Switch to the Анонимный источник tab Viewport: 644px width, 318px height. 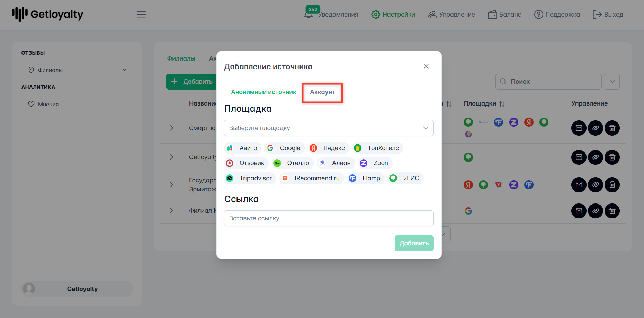pos(263,92)
